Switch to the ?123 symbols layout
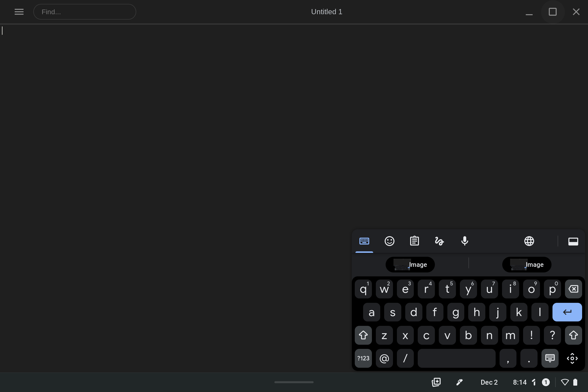Screen dimensions: 588x392 click(x=363, y=358)
